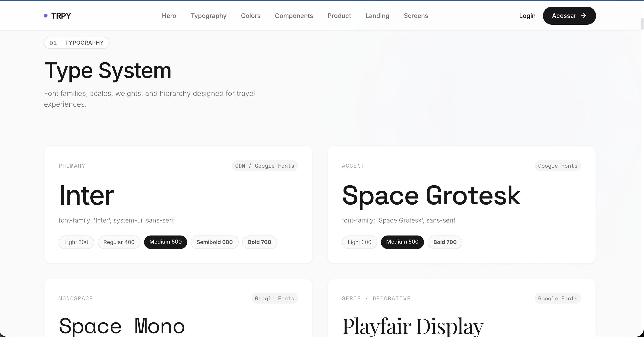
Task: Click the Inter font-family CSS text
Action: coord(117,220)
